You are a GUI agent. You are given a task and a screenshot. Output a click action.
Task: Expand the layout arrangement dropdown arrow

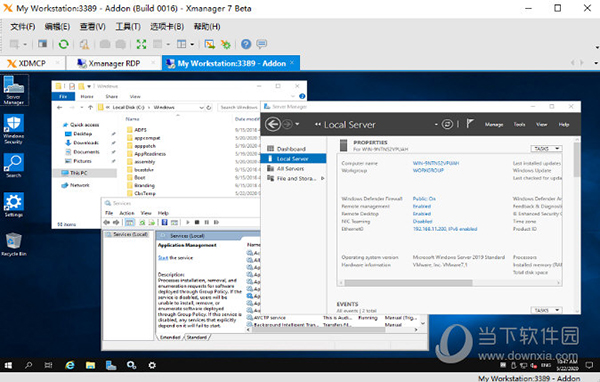click(x=192, y=44)
